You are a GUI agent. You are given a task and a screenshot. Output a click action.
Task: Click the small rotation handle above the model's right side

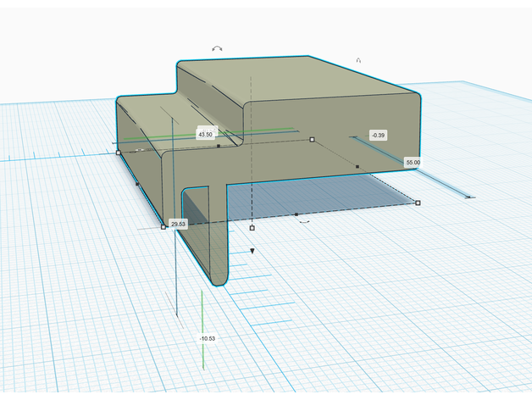pyautogui.click(x=358, y=61)
